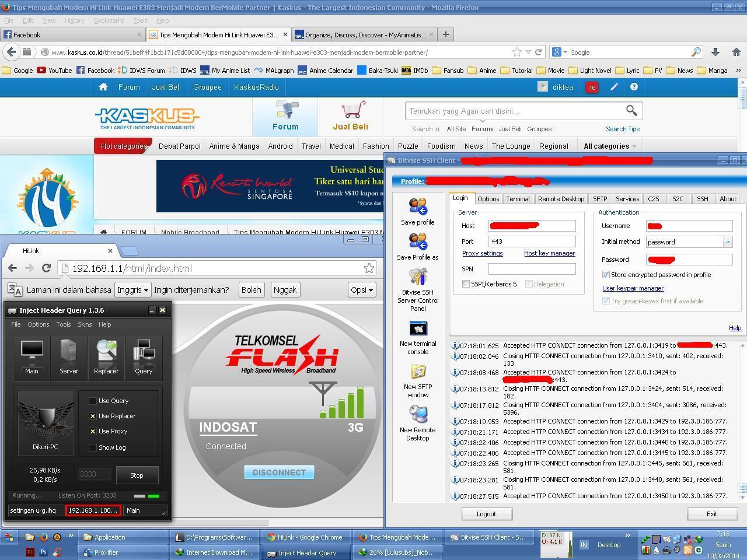Viewport: 747px width, 560px height.
Task: Open Proxifier from the taskbar
Action: pyautogui.click(x=123, y=552)
